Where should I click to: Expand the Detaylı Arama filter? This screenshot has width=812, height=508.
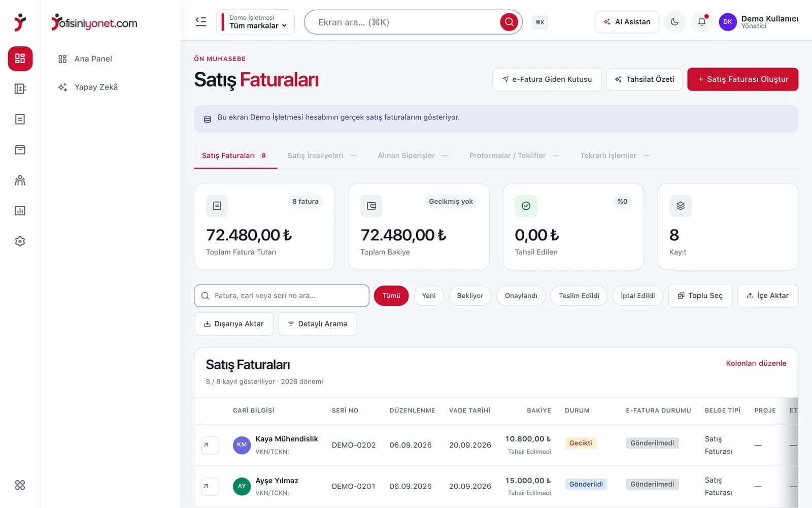click(317, 324)
